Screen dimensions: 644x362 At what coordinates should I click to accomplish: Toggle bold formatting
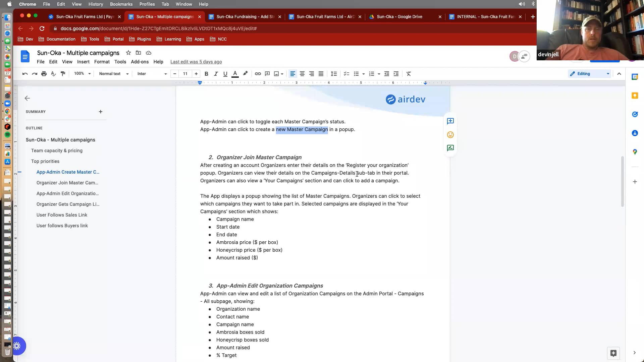(x=206, y=74)
